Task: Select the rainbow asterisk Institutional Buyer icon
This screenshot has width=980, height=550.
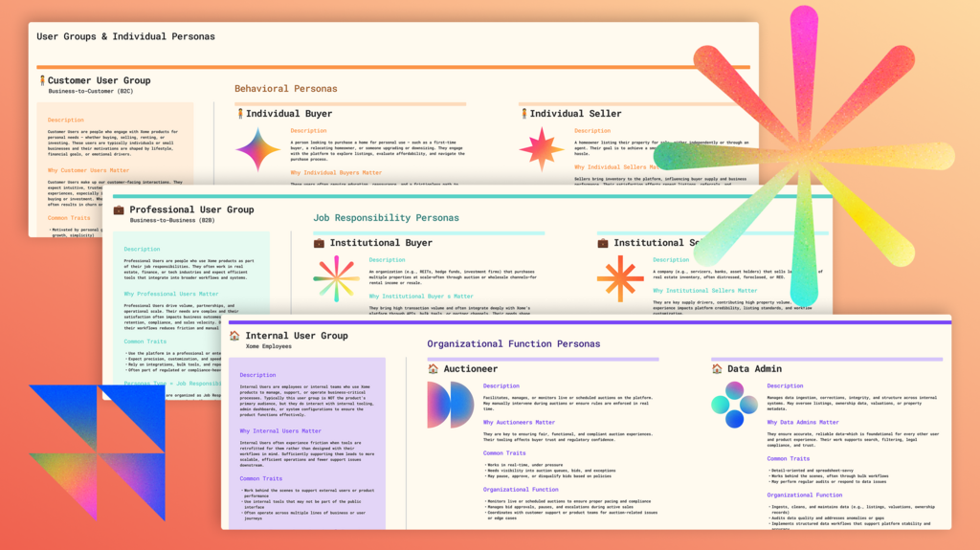Action: click(x=336, y=277)
